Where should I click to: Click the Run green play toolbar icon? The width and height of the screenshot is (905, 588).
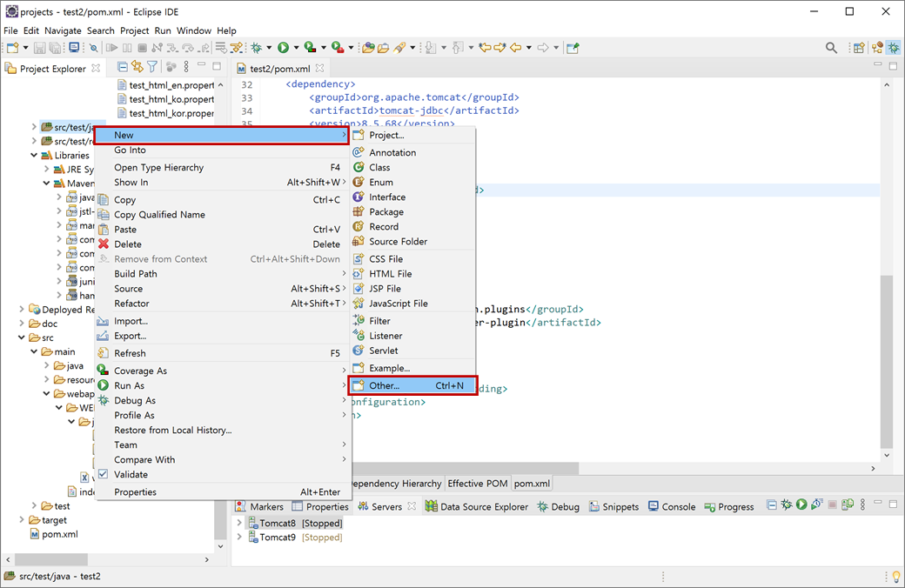point(283,48)
